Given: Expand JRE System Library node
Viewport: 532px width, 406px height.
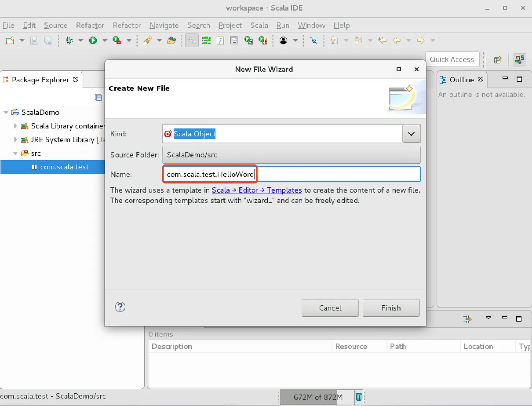Looking at the screenshot, I should 15,139.
